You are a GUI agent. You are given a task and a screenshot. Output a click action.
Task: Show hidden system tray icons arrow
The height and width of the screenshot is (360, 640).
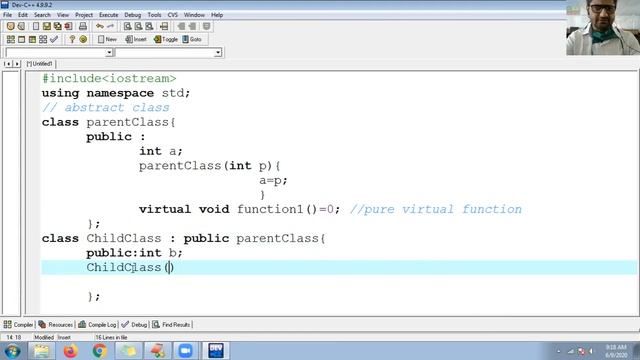(x=558, y=351)
